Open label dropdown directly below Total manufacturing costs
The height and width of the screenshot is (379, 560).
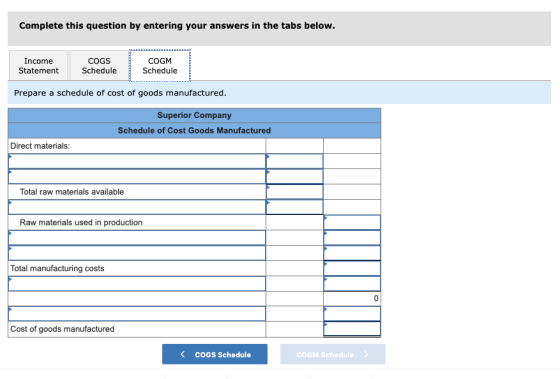pos(137,283)
